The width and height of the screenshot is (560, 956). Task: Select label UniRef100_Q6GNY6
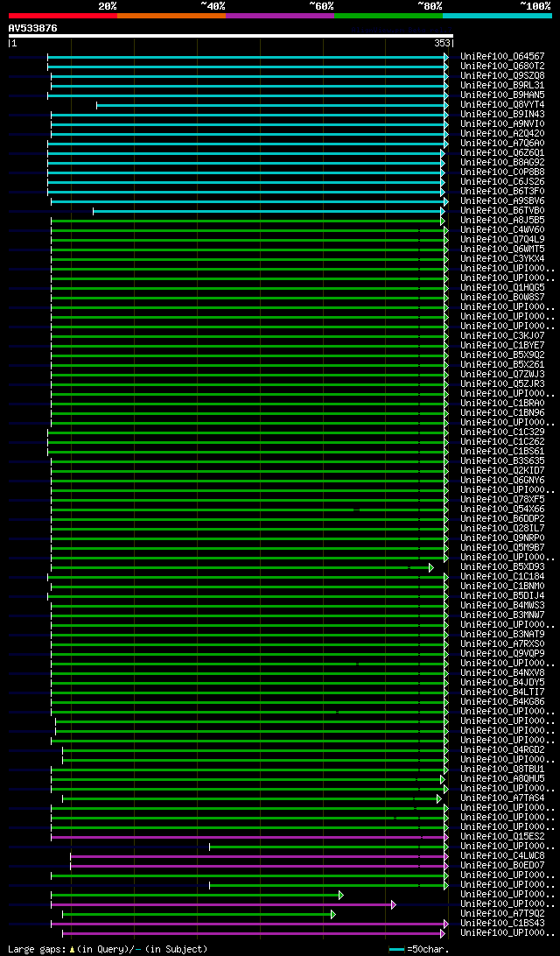click(x=503, y=481)
